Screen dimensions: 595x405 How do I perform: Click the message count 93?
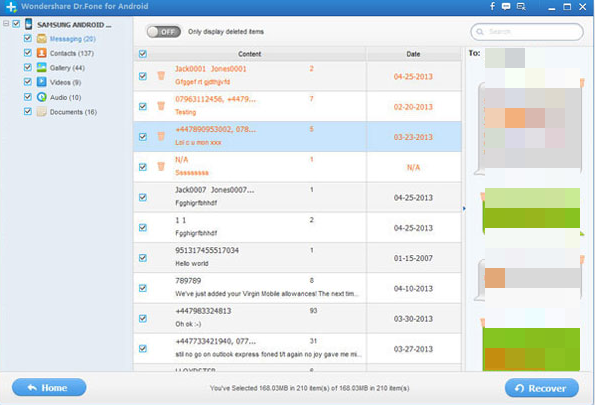click(313, 310)
